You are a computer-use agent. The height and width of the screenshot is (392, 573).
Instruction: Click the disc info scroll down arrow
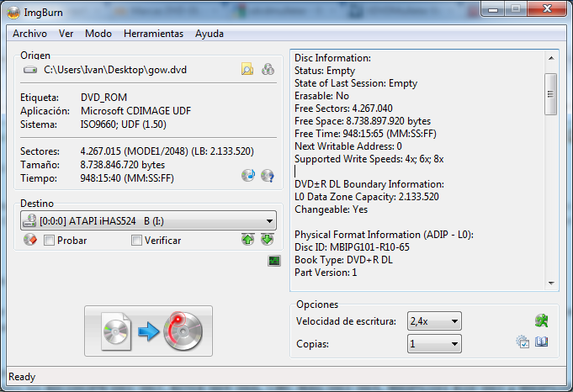click(x=551, y=283)
